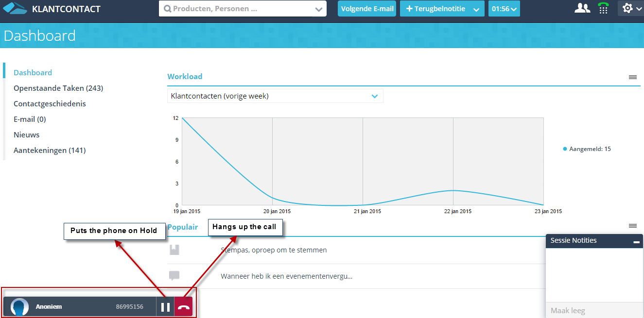
Task: Open the Workload panel hamburger menu
Action: pos(632,77)
